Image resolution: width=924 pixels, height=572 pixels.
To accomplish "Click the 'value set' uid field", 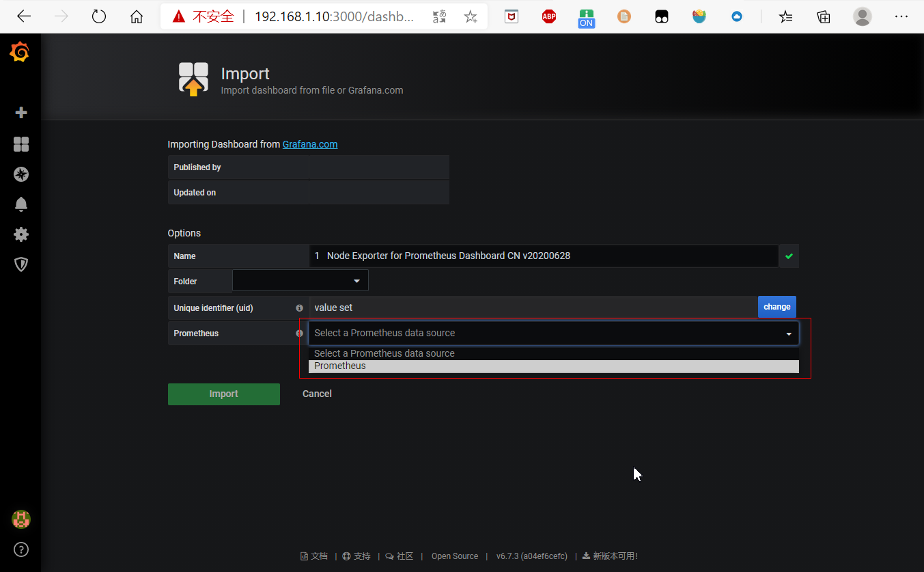I will coord(533,308).
